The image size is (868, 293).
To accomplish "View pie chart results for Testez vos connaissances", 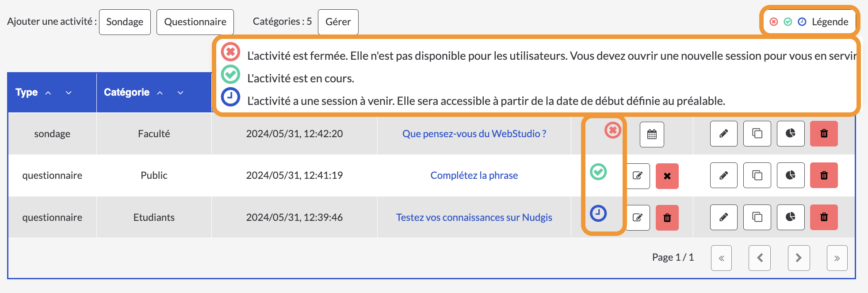I will [791, 217].
